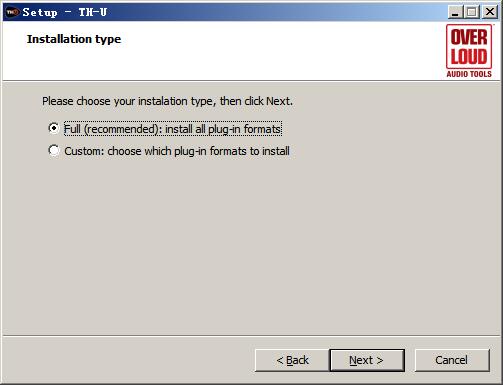Screen dimensions: 503x385
Task: Click the word 'LOUD' in the logo
Action: (469, 56)
